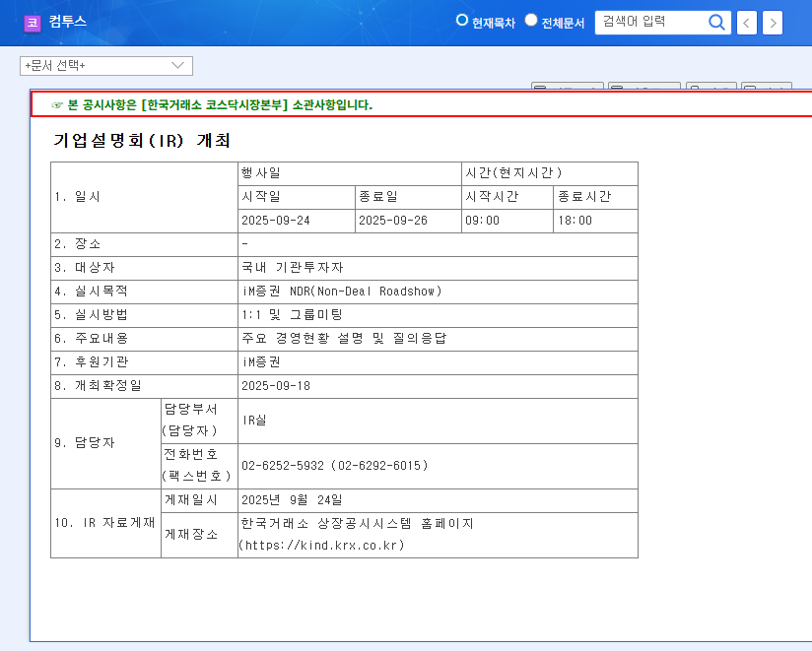The width and height of the screenshot is (812, 651).
Task: Click the 게재장소 sub-label cell
Action: 199,535
